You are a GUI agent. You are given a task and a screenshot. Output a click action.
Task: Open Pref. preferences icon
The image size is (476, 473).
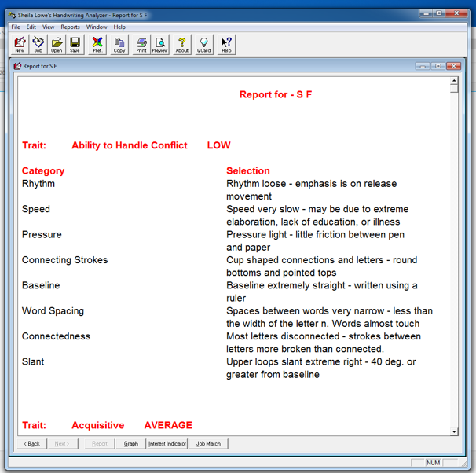click(97, 45)
